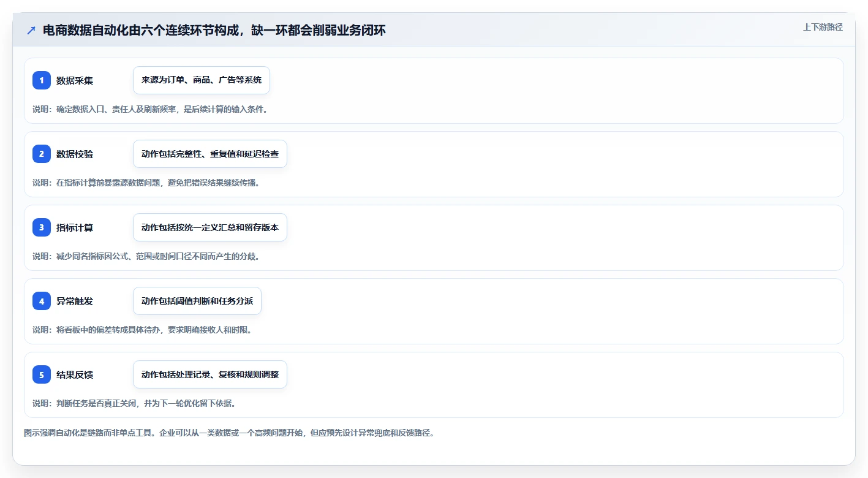
Task: Click the step 2 number badge
Action: pyautogui.click(x=42, y=154)
